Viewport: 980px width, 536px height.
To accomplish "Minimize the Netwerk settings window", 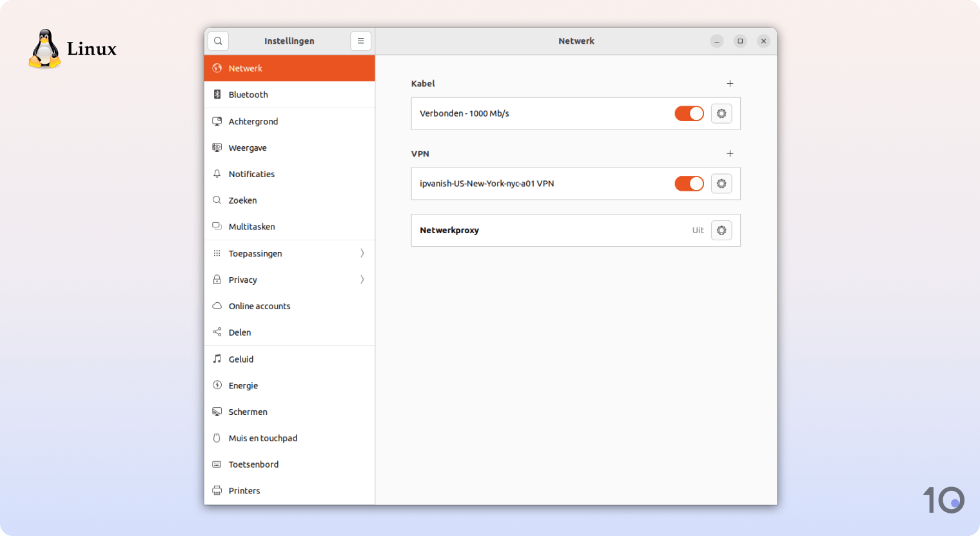I will tap(717, 41).
